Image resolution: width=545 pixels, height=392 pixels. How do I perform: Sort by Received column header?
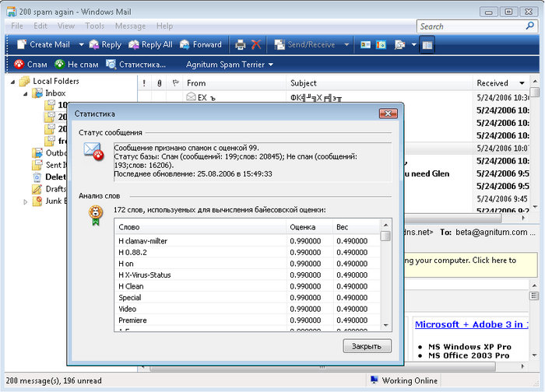(x=501, y=83)
